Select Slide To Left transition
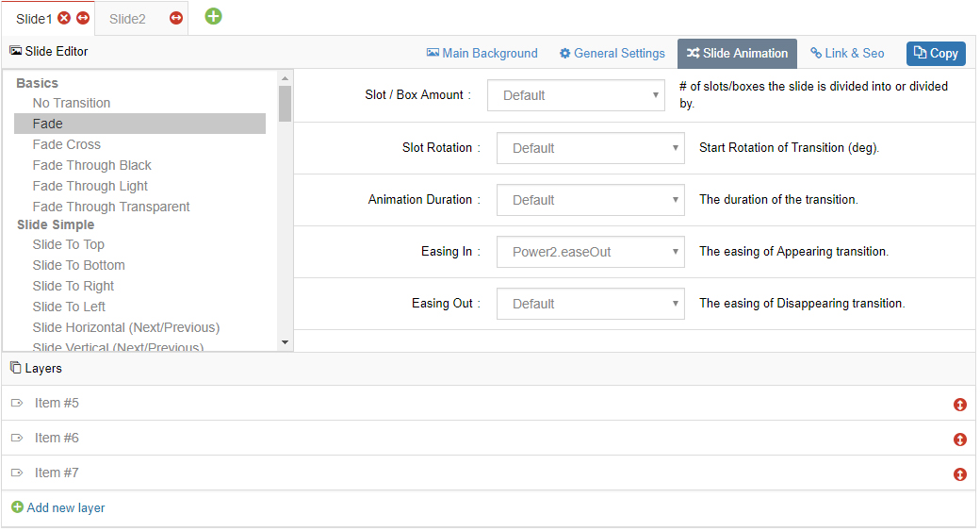Image resolution: width=980 pixels, height=531 pixels. [x=69, y=307]
